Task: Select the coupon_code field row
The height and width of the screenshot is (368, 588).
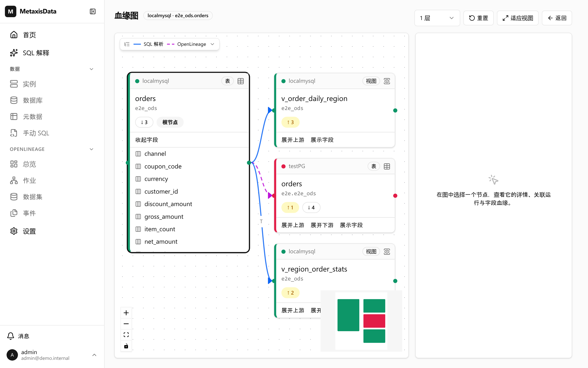Action: pyautogui.click(x=189, y=166)
